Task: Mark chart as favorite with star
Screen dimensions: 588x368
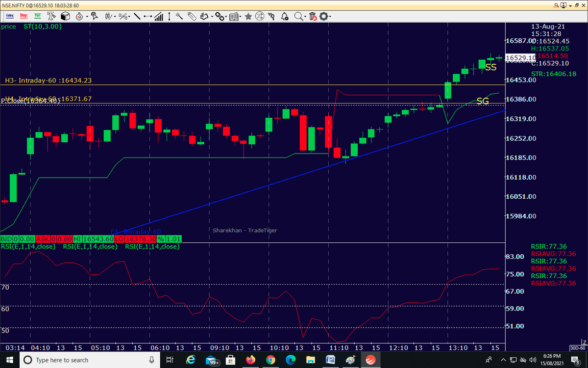Action: (x=248, y=16)
